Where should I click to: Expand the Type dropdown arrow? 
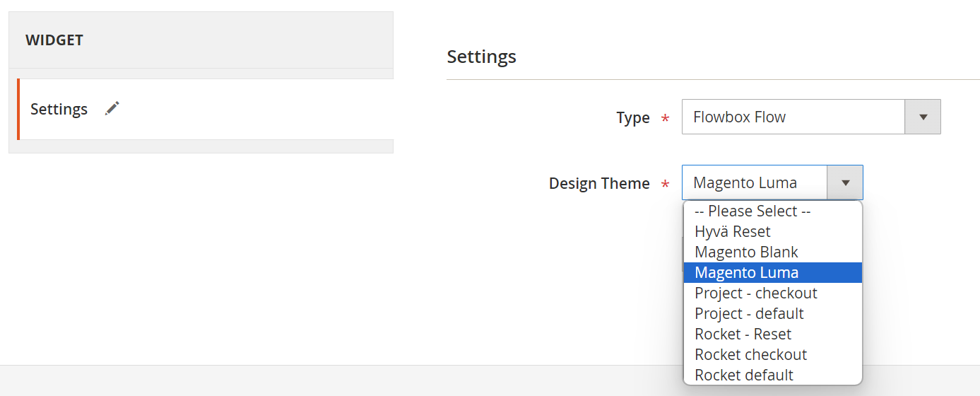point(923,117)
